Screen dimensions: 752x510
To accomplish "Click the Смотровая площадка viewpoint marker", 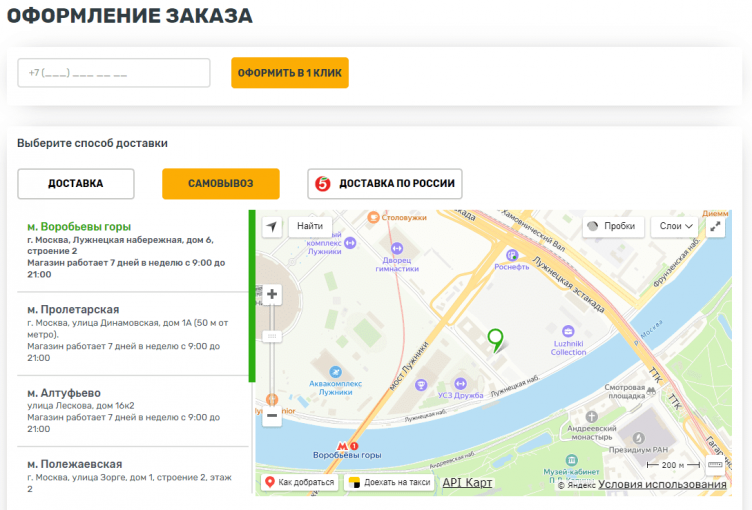I will [x=651, y=391].
